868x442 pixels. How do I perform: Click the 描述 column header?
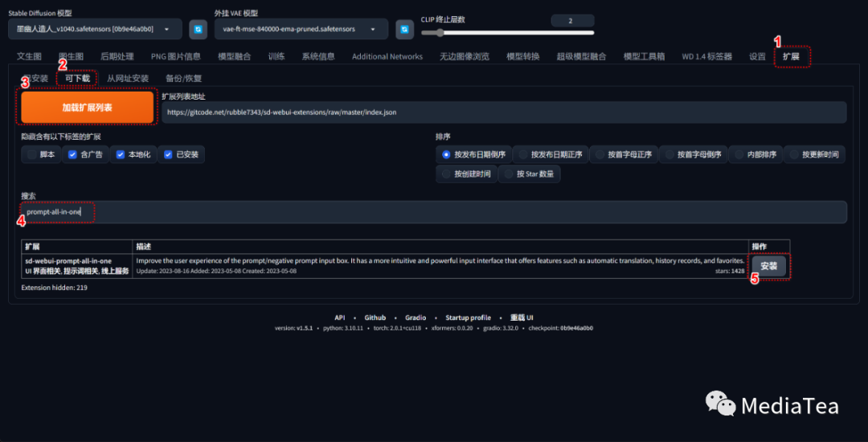(144, 246)
